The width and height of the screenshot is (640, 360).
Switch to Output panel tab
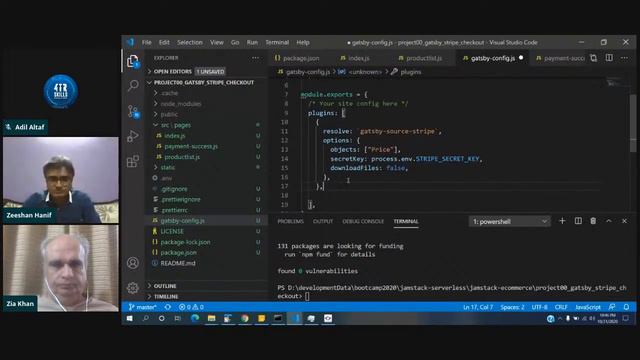point(323,221)
